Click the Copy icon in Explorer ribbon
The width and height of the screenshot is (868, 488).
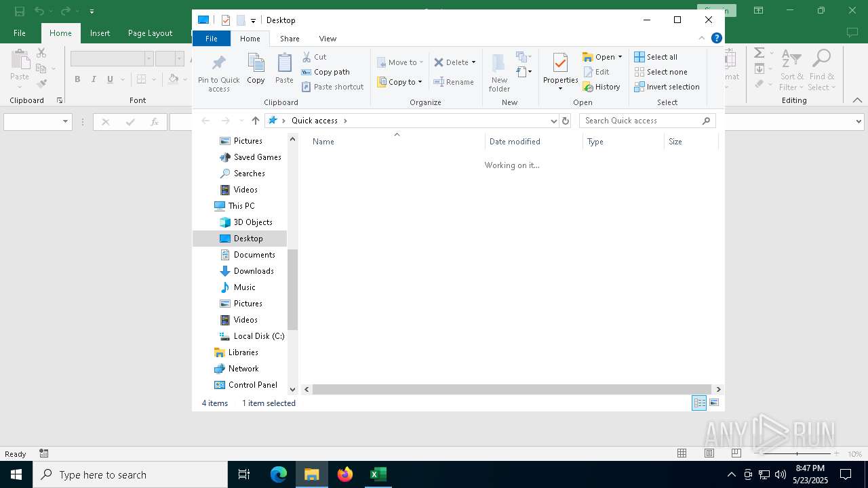[x=256, y=69]
